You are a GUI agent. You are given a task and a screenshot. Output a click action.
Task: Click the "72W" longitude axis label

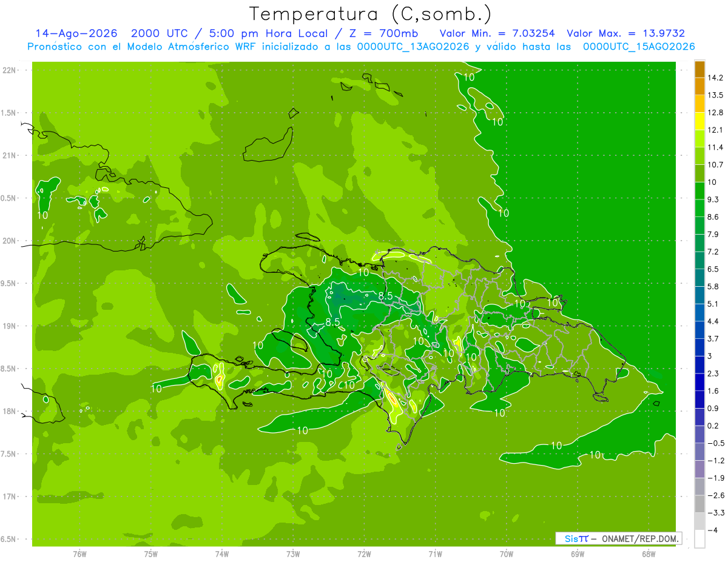[365, 554]
